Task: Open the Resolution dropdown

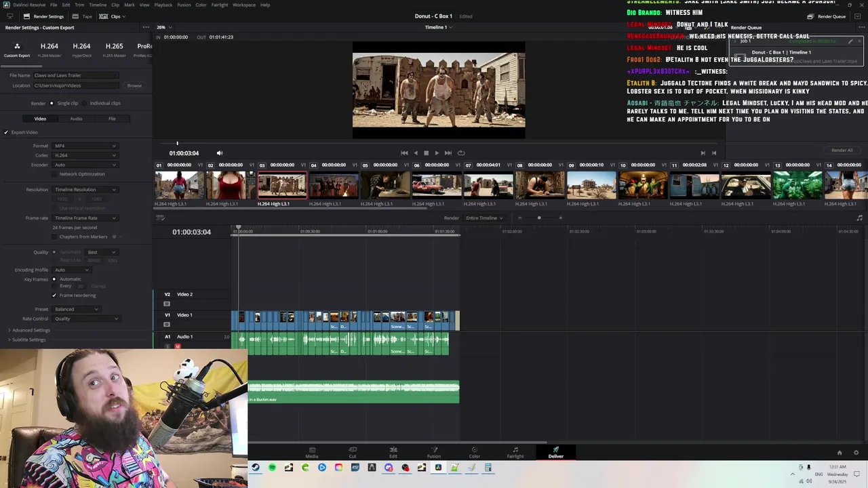Action: (85, 190)
